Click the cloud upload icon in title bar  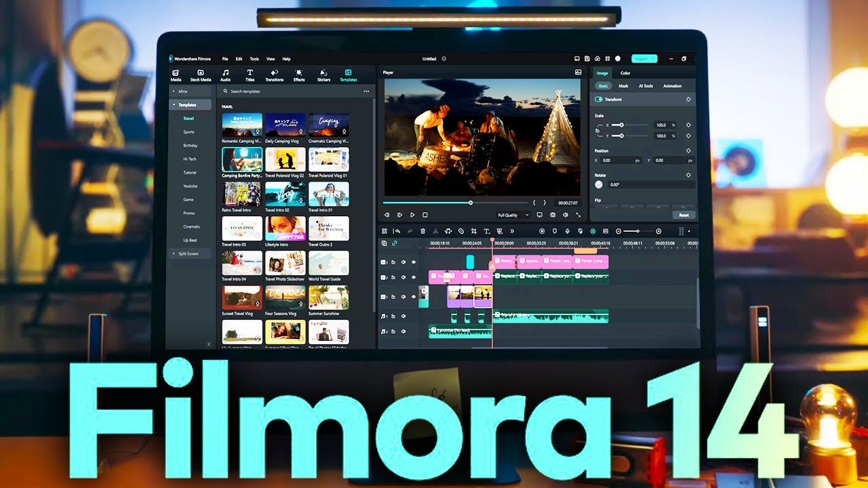coord(597,59)
